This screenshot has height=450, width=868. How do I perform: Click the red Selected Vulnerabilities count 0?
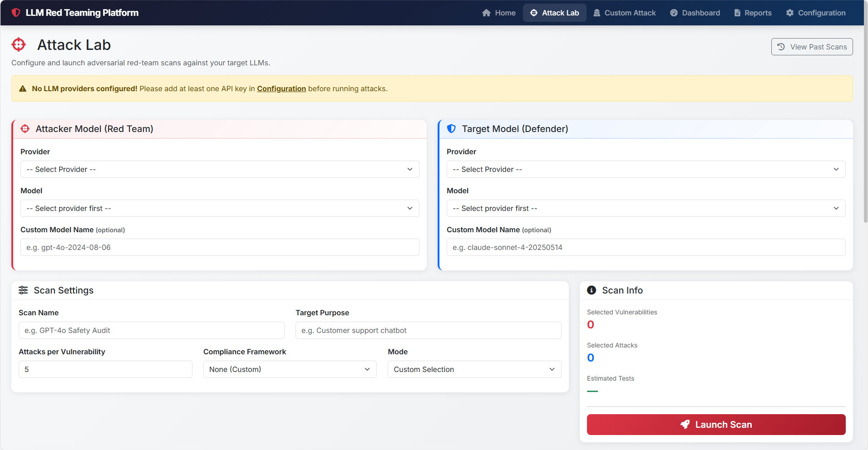coord(591,324)
